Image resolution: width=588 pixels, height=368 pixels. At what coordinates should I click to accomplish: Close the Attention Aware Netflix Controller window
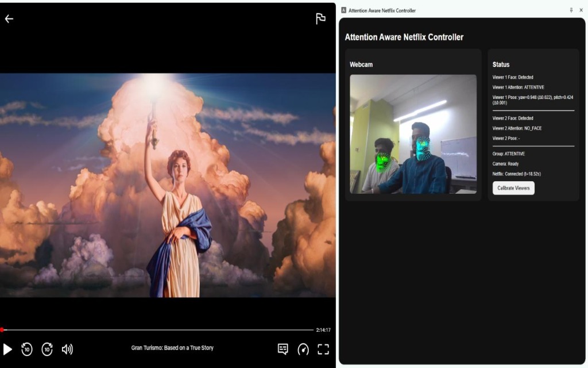pos(581,10)
